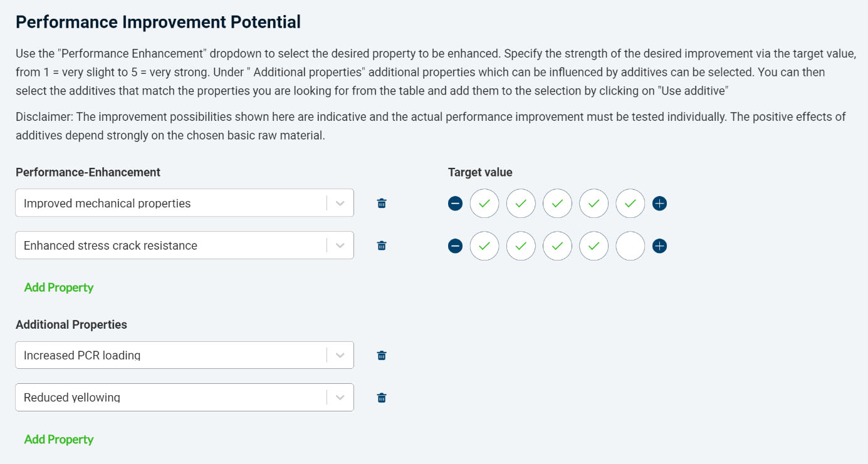Viewport: 868px width, 464px height.
Task: Increase target value for Improved mechanical properties
Action: 659,203
